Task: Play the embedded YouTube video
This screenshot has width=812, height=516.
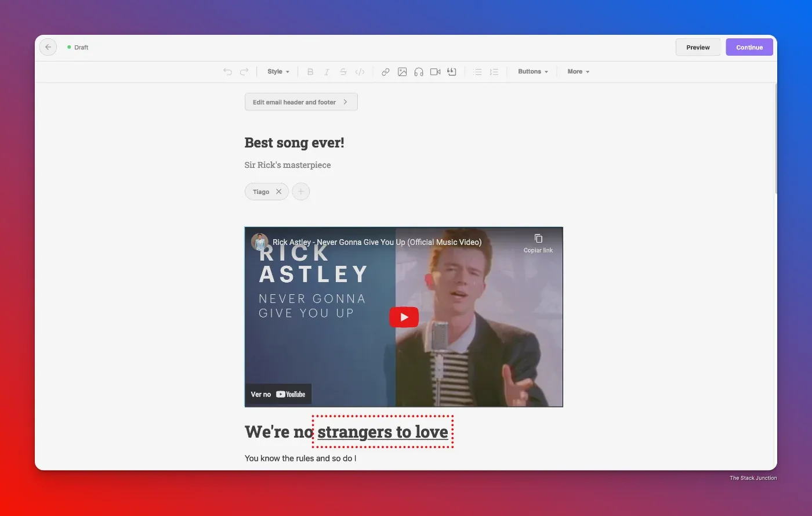Action: click(404, 317)
